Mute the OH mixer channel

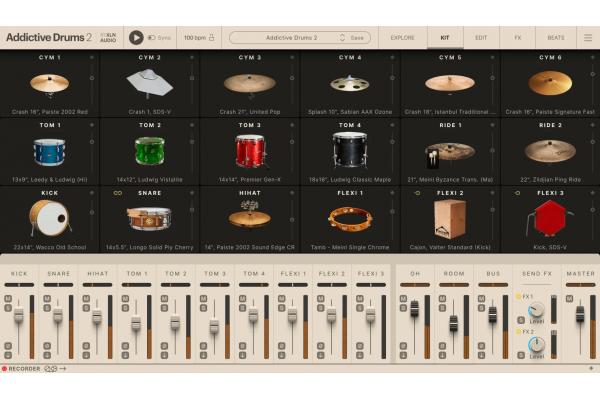[x=403, y=299]
